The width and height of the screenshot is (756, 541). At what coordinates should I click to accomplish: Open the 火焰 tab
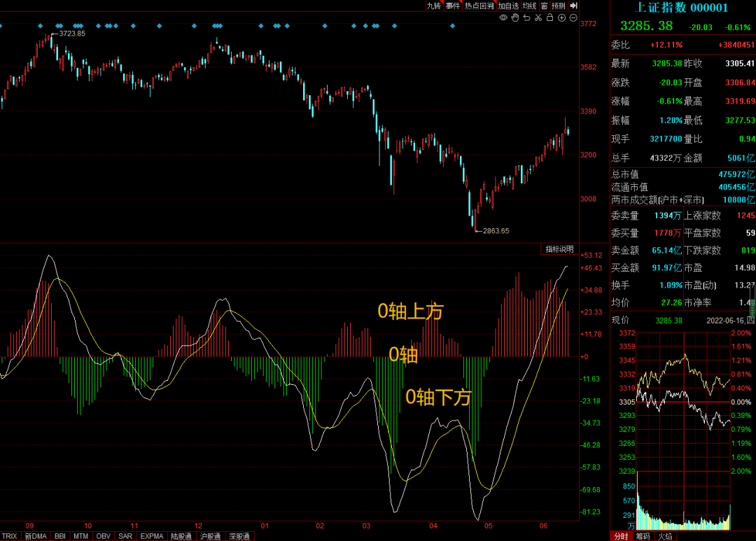coord(664,536)
